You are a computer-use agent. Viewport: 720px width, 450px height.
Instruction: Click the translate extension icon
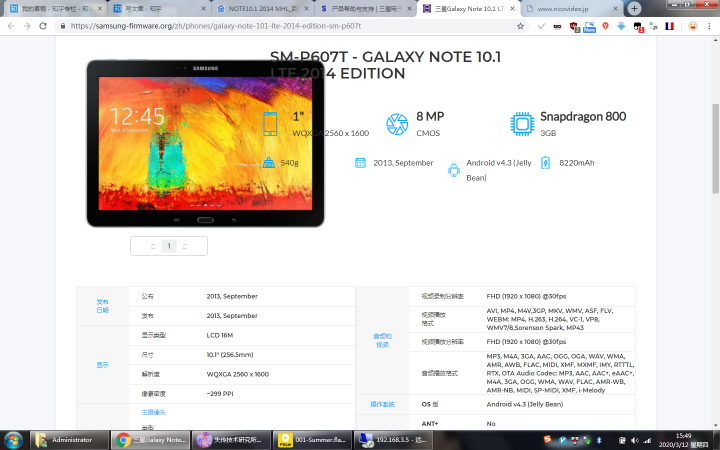(653, 26)
